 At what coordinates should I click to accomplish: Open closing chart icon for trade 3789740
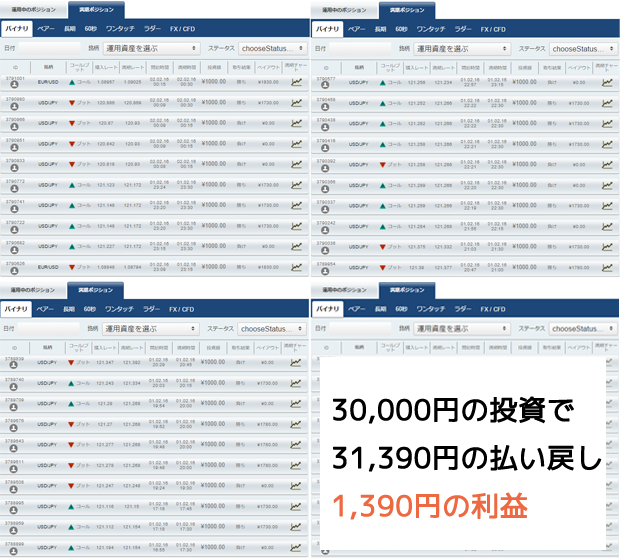tap(295, 383)
